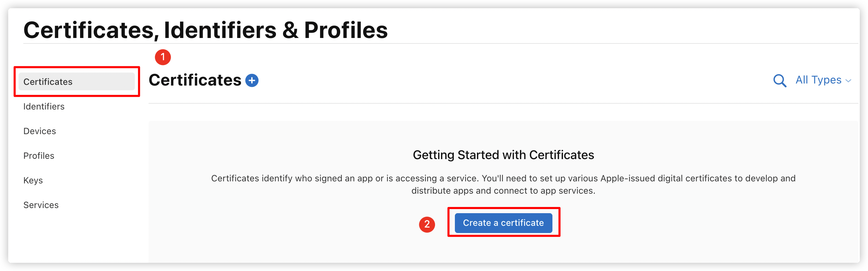Click description line starting distribute apps

pos(503,191)
